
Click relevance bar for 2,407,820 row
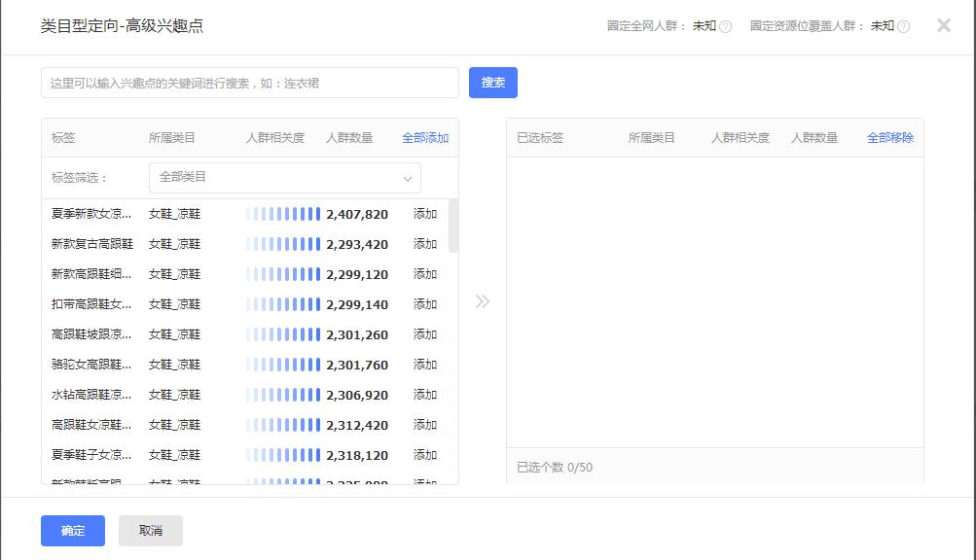283,214
